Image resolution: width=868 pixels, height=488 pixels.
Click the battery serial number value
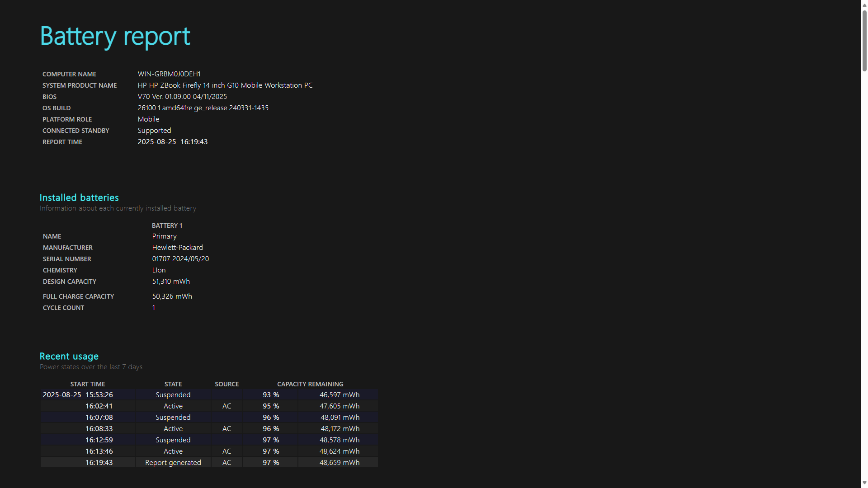(180, 259)
